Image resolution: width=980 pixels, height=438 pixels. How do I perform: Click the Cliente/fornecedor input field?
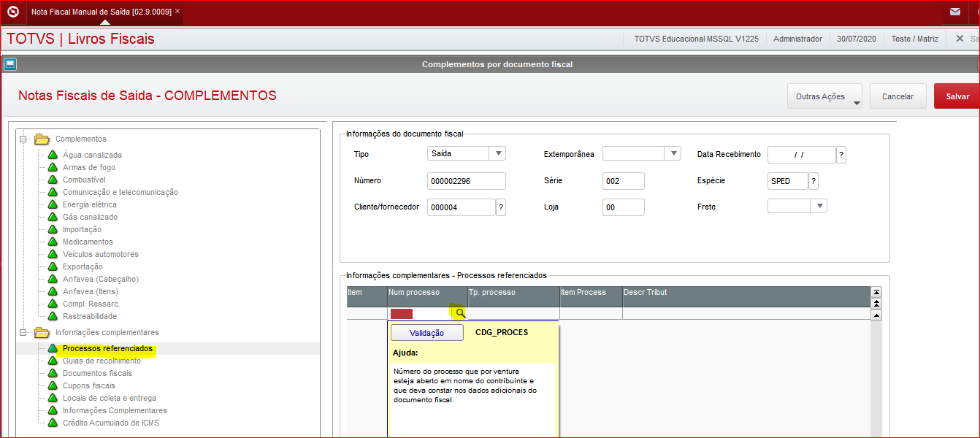(462, 207)
